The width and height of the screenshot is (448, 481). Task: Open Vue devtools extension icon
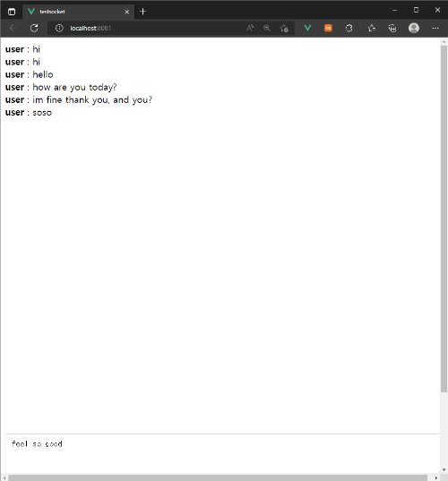click(x=307, y=29)
